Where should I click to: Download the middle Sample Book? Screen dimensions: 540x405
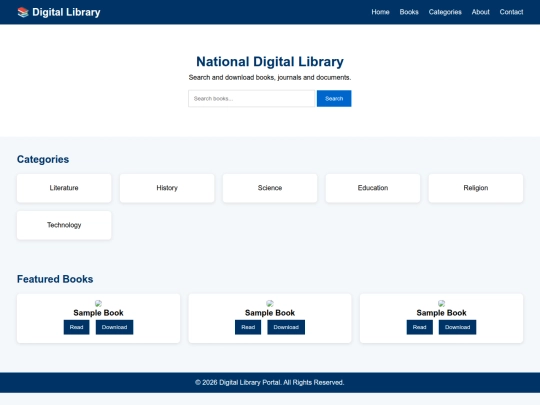tap(286, 327)
